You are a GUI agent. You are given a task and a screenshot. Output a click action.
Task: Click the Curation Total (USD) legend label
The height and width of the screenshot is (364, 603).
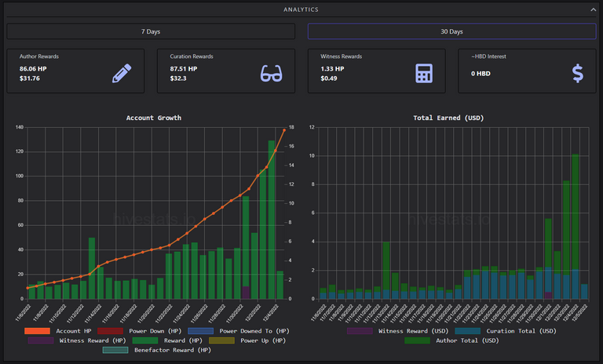pos(521,331)
